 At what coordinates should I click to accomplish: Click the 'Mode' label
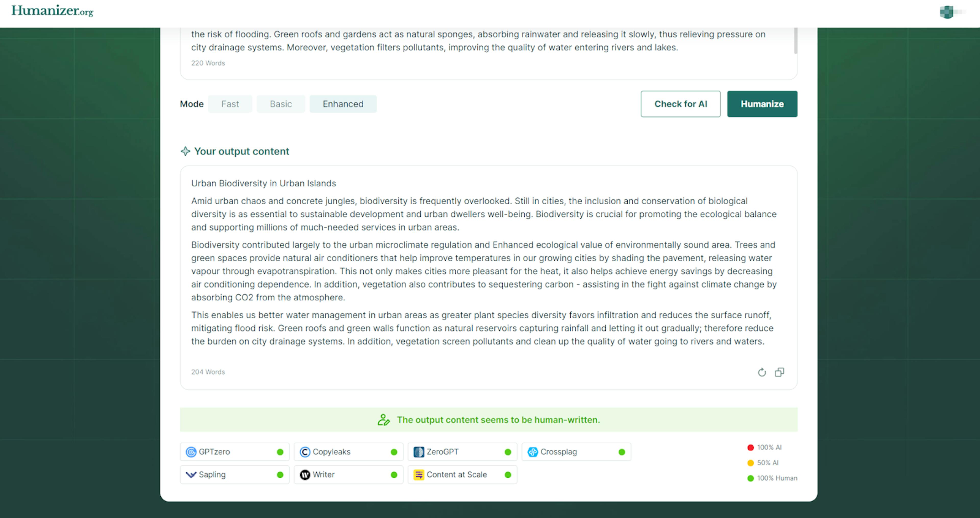click(192, 104)
